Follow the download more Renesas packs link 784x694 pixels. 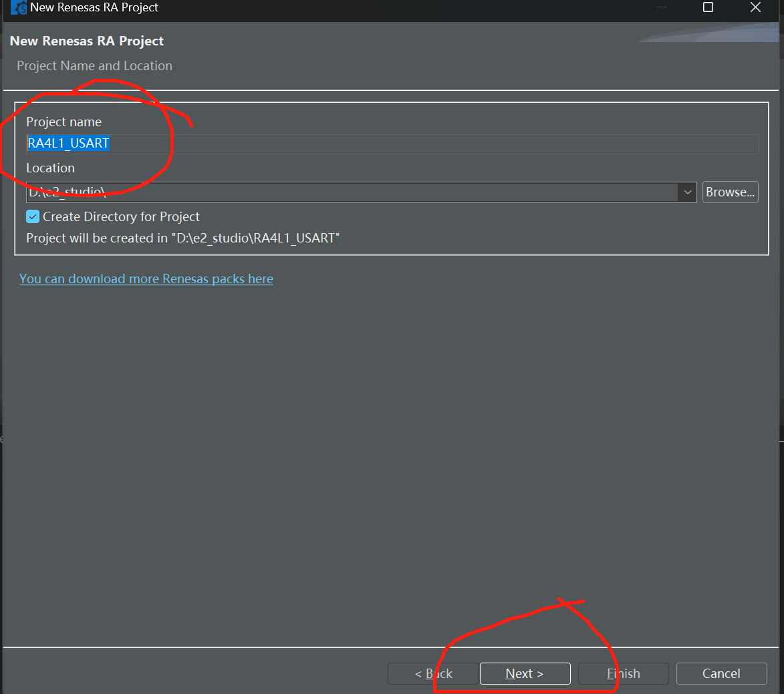[x=146, y=279]
